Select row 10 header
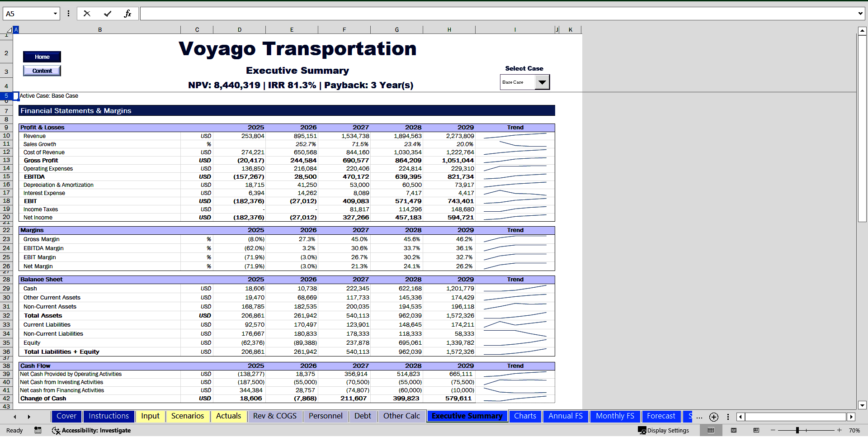 click(x=6, y=136)
